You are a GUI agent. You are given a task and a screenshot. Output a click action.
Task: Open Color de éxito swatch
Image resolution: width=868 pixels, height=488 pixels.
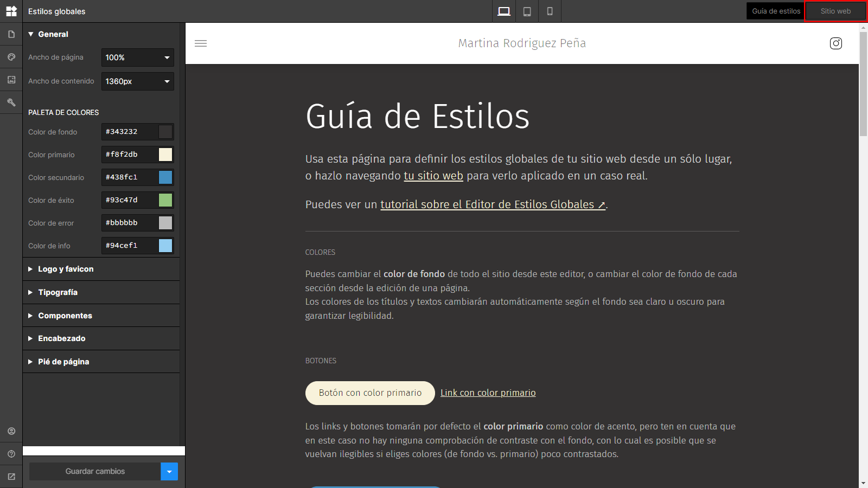click(165, 200)
